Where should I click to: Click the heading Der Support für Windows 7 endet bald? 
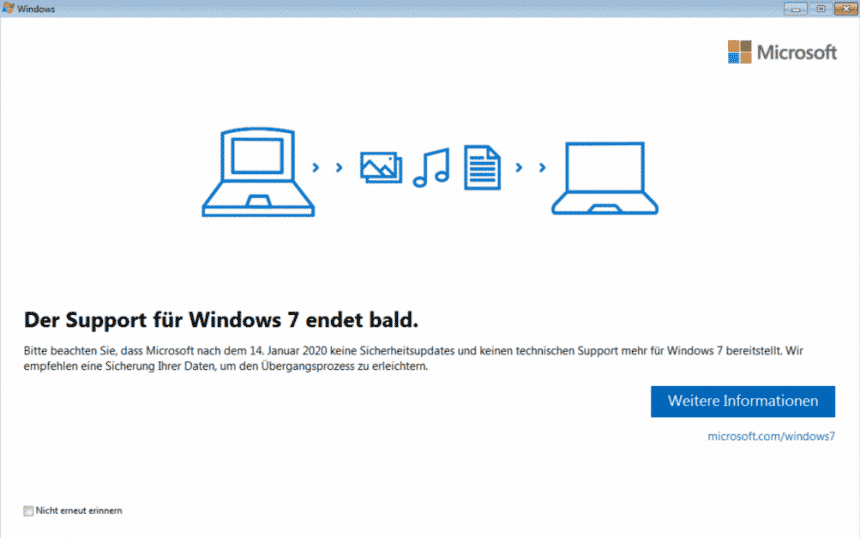(221, 320)
